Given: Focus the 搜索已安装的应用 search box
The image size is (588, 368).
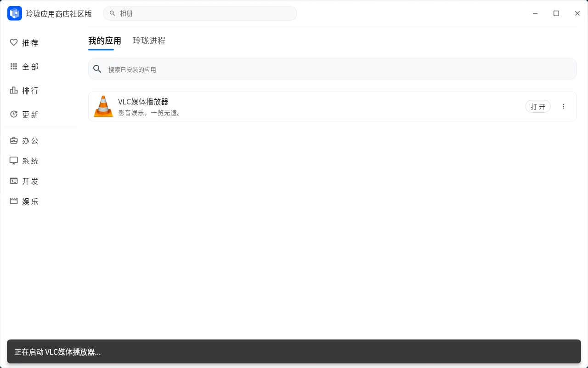Looking at the screenshot, I should 333,69.
